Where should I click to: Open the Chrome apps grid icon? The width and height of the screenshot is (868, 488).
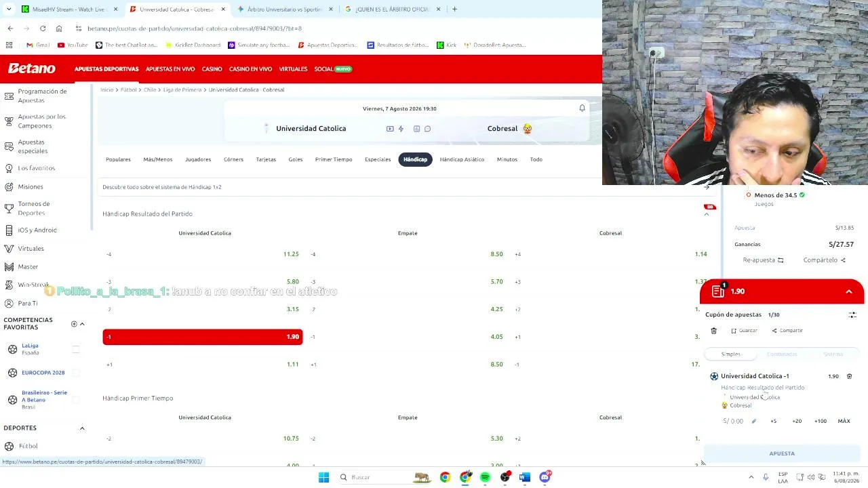point(9,45)
